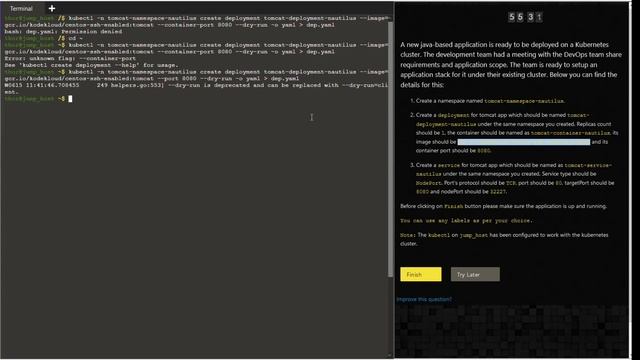Click 'Error: unknown flag: --container-port' line
640x360 pixels.
pyautogui.click(x=70, y=58)
